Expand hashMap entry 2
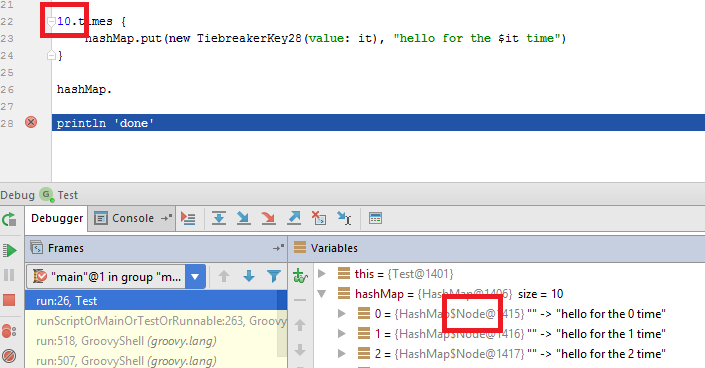Screen dimensions: 705x368 click(x=342, y=354)
